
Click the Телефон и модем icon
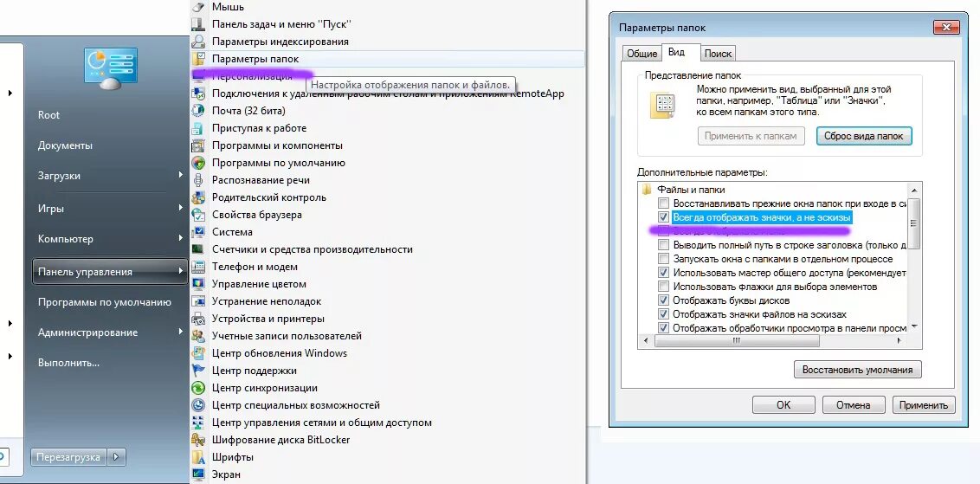[x=198, y=267]
